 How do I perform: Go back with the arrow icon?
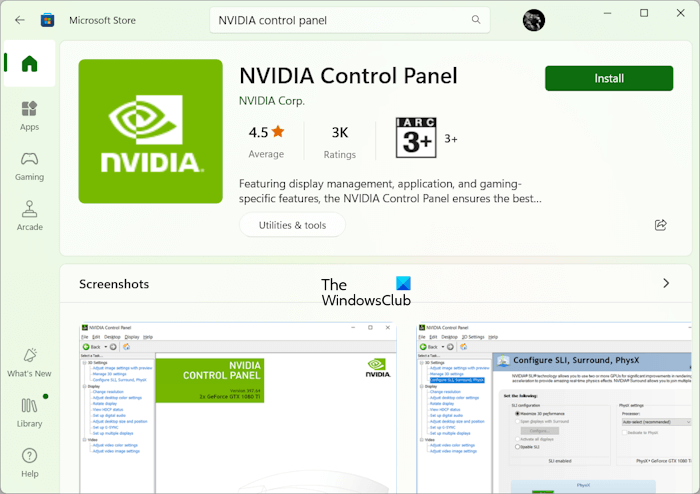click(20, 20)
